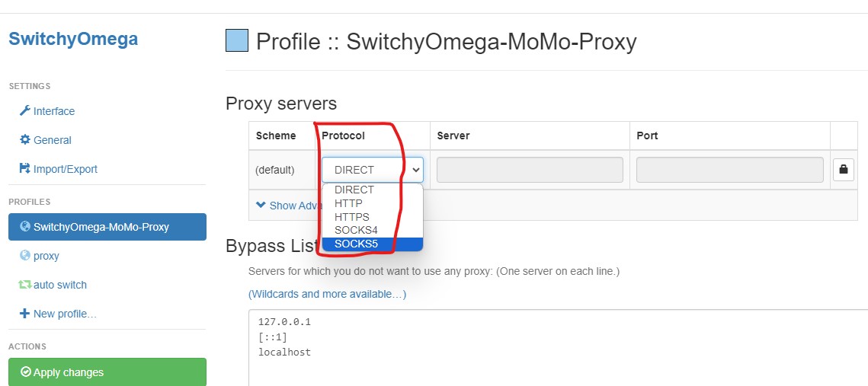Click the plus icon for New profile
Image resolution: width=868 pixels, height=386 pixels.
point(25,314)
